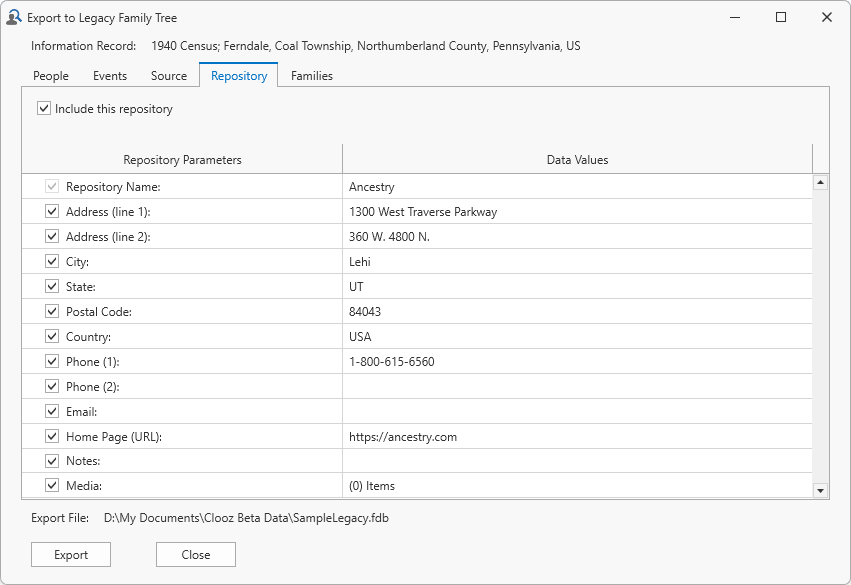Toggle the Country export checkbox
Viewport: 851px width, 585px height.
coord(52,336)
